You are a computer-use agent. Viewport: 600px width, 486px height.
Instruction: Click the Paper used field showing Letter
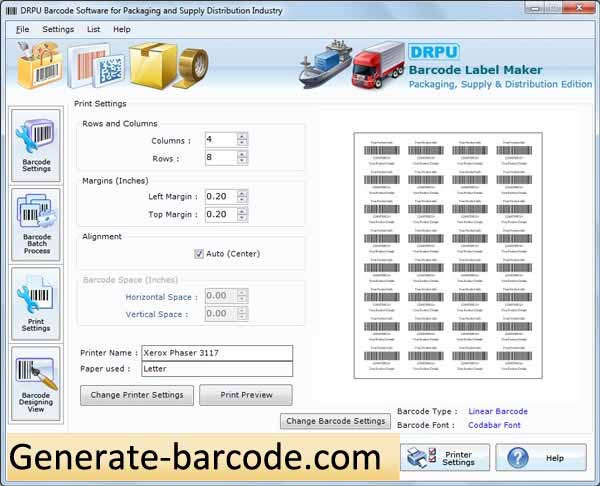click(x=217, y=369)
